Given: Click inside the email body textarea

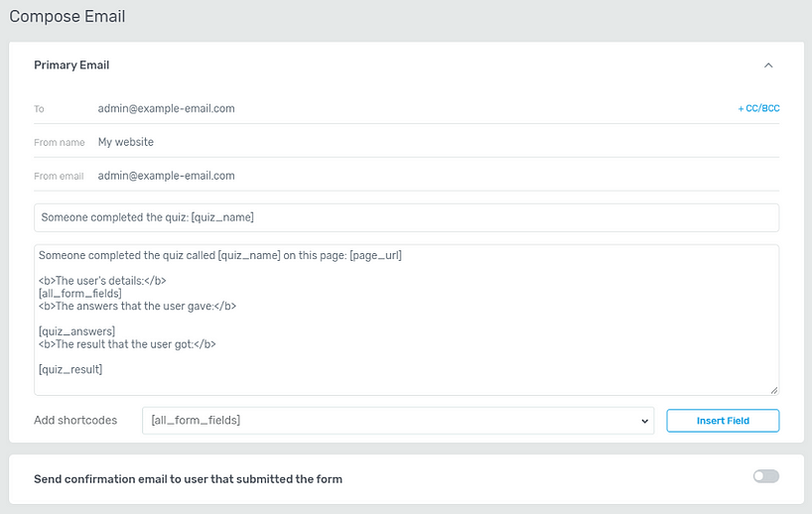Looking at the screenshot, I should [407, 320].
